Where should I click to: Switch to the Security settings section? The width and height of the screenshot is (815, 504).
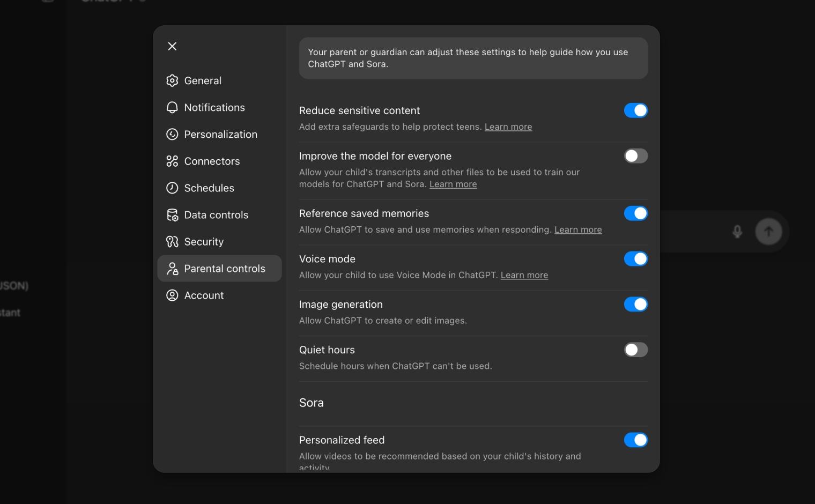click(204, 241)
